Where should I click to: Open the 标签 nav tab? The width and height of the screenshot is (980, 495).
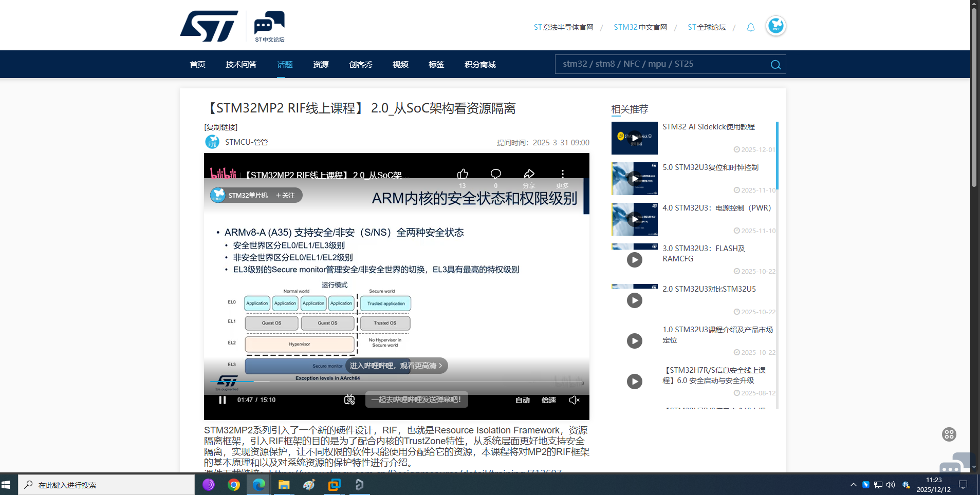click(436, 65)
